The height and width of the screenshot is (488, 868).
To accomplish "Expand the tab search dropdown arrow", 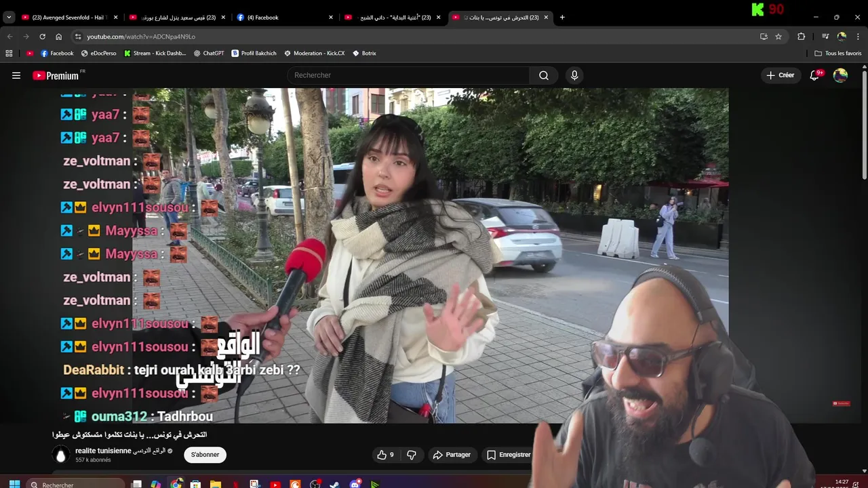I will pos(9,17).
